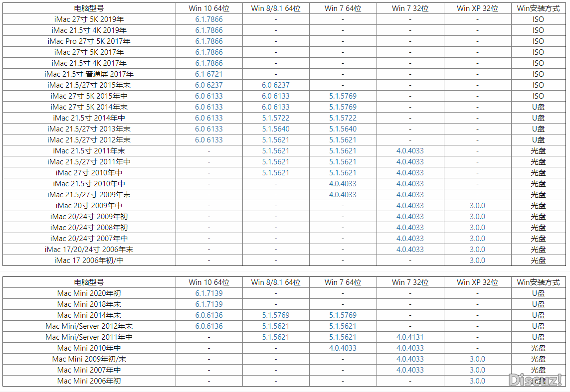The width and height of the screenshot is (570, 392).
Task: Open 6.1.7866 link for iMac 27寸 5K 2019年
Action: tap(209, 19)
